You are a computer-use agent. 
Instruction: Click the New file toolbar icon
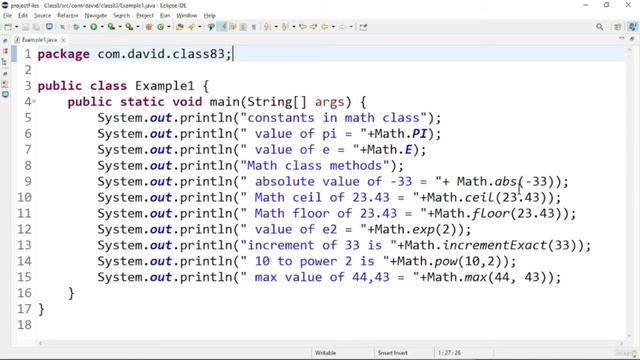[8, 27]
